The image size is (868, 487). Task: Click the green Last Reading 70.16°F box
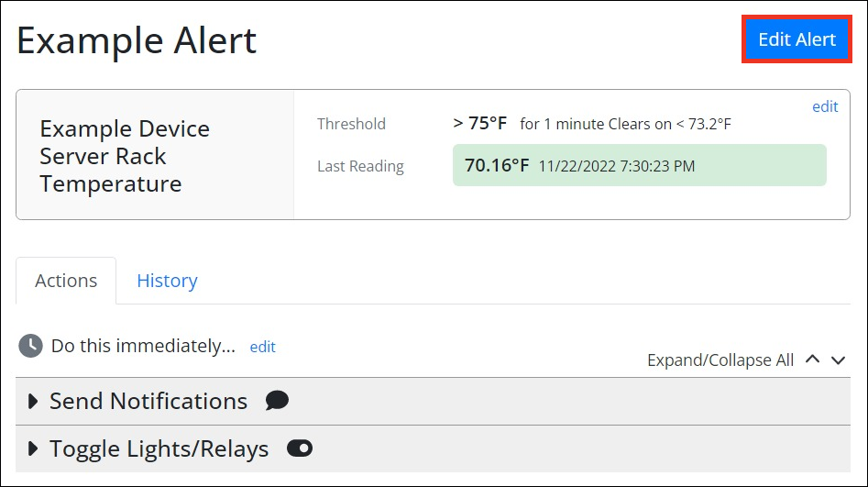(639, 165)
